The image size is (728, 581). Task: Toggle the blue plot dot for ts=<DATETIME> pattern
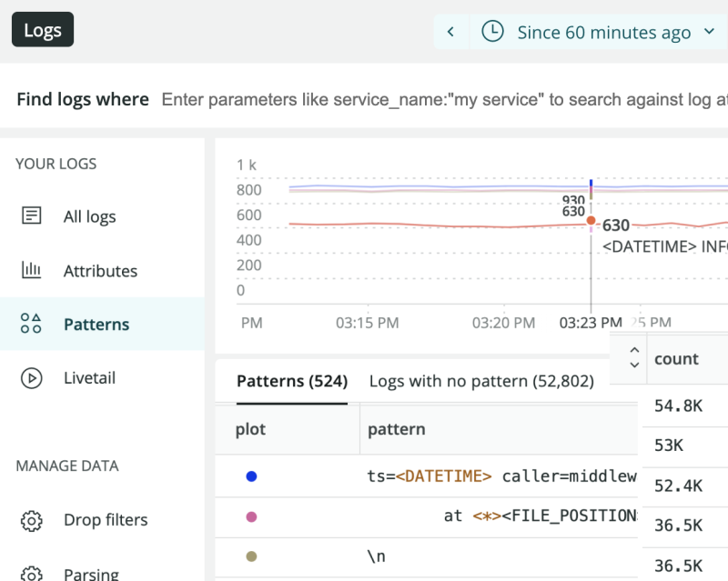click(x=251, y=476)
